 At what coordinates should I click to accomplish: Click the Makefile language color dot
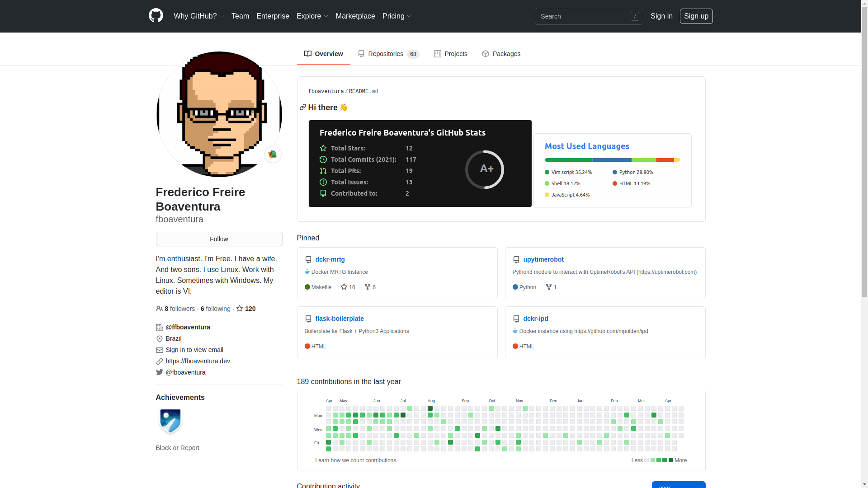307,287
